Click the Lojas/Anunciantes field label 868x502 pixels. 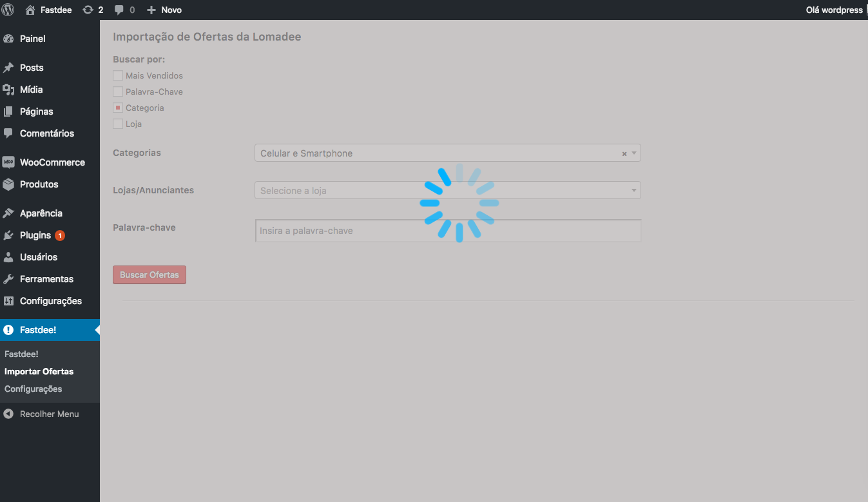[153, 190]
